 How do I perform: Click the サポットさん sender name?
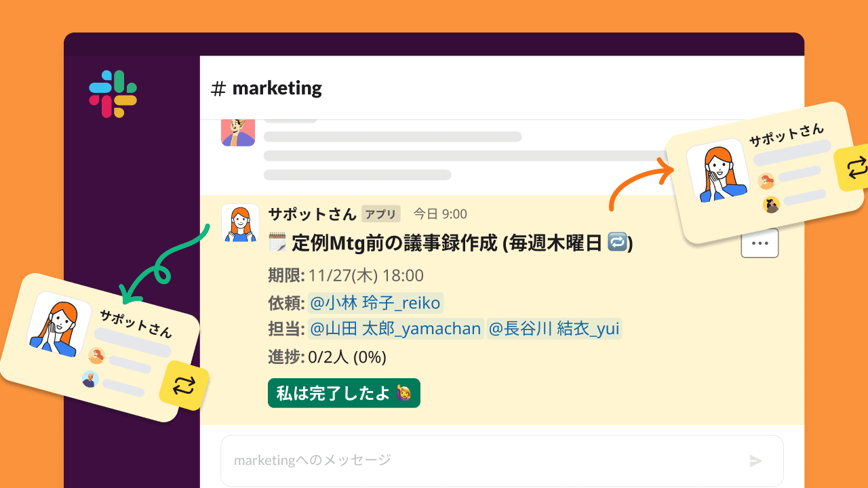tap(312, 214)
